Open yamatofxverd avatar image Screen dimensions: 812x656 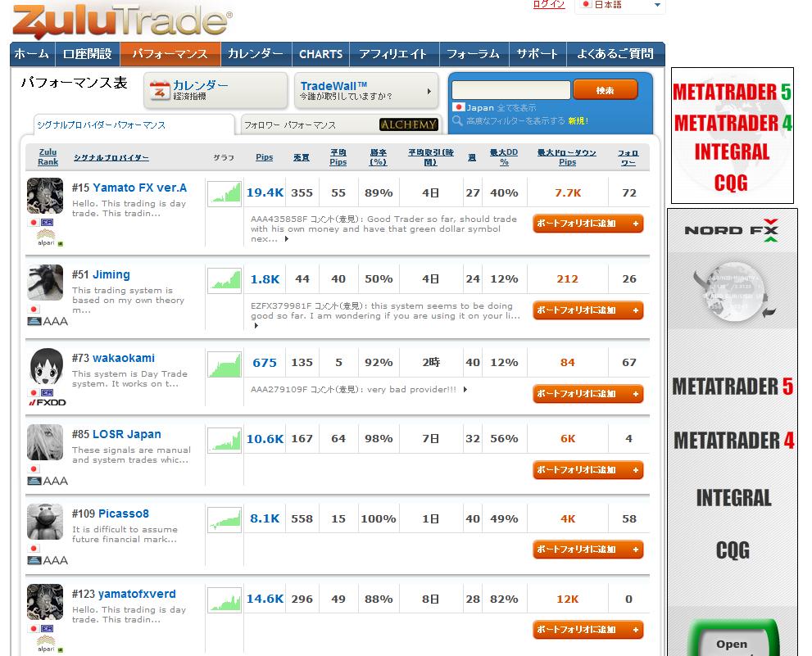click(45, 602)
